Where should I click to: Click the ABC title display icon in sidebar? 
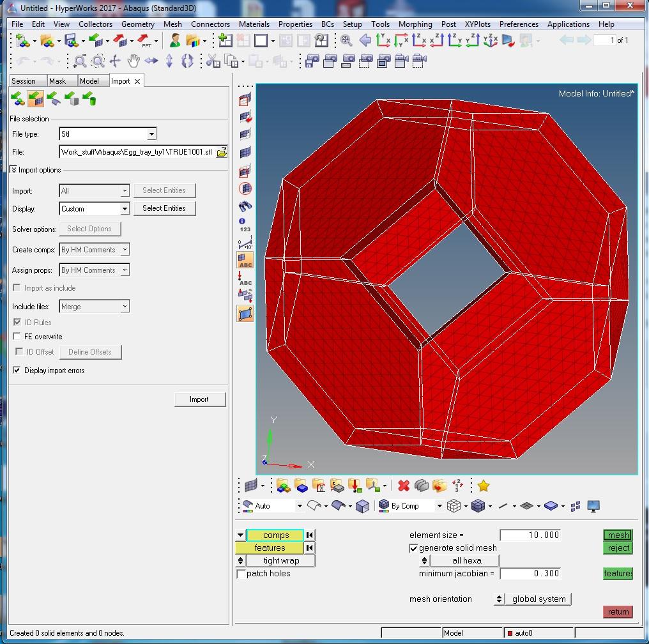click(x=245, y=259)
